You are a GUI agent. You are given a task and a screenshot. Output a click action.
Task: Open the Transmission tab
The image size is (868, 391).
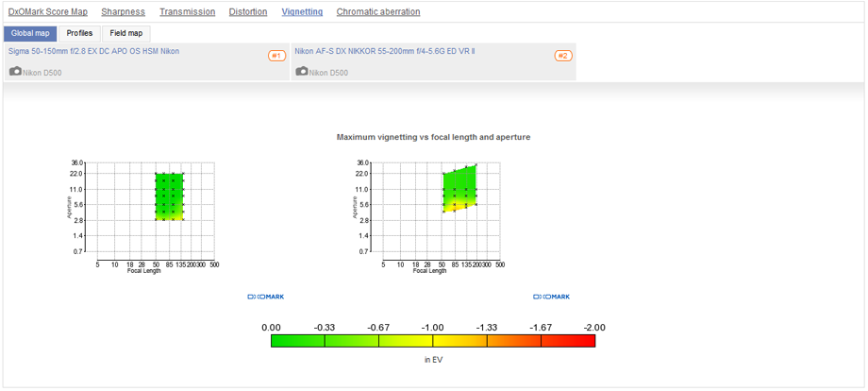187,11
